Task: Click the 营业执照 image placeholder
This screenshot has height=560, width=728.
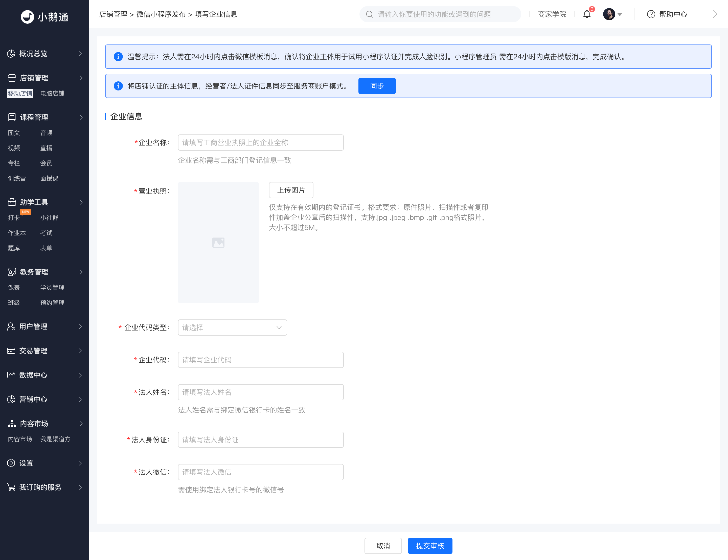Action: tap(218, 242)
